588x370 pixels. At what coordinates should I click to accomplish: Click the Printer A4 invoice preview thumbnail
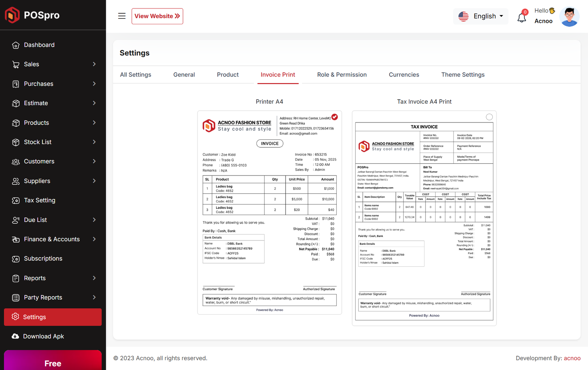(269, 213)
